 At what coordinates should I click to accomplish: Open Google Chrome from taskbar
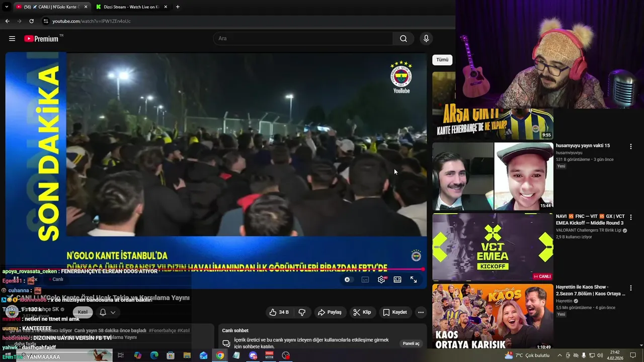(220, 355)
